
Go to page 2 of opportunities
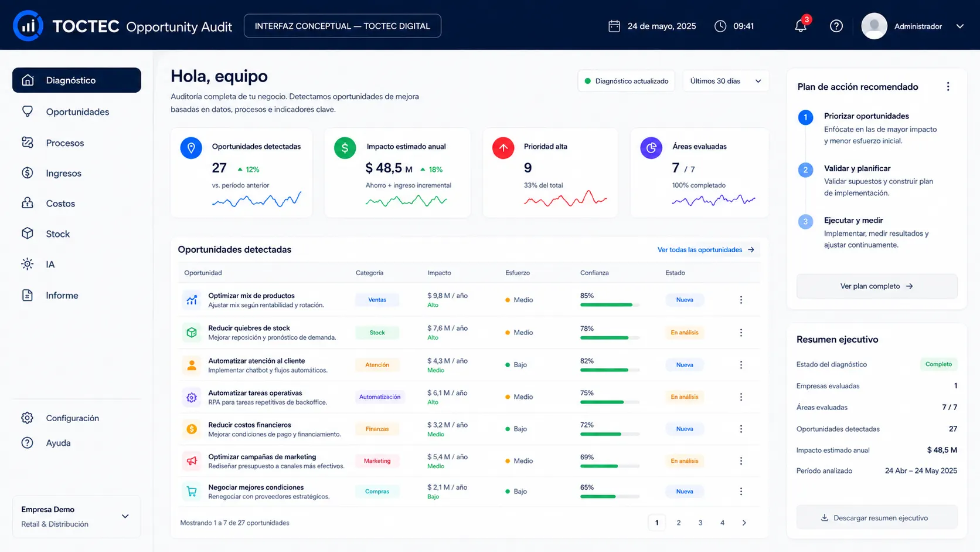click(679, 523)
